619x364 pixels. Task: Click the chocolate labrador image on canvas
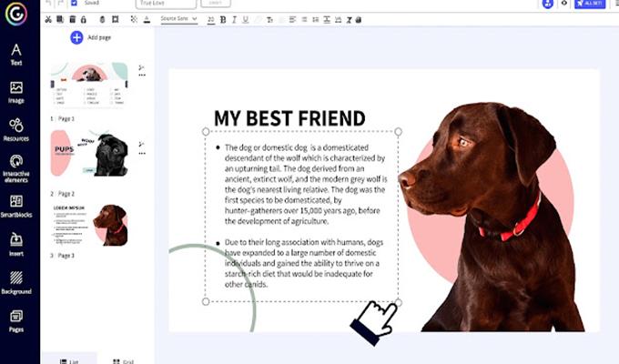pyautogui.click(x=493, y=217)
